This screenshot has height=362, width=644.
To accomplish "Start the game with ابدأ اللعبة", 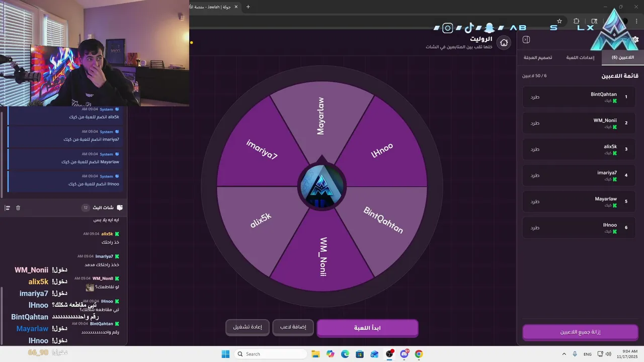I will (x=367, y=328).
